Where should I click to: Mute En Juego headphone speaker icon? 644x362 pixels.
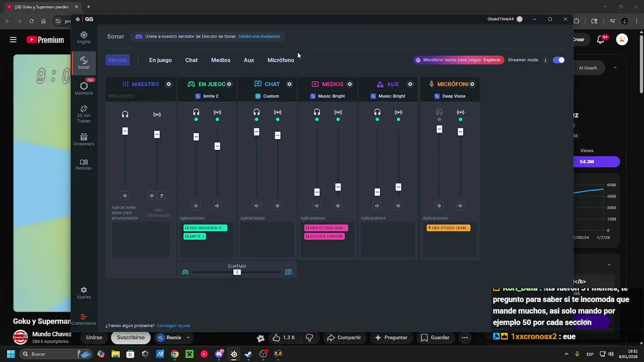(x=196, y=206)
